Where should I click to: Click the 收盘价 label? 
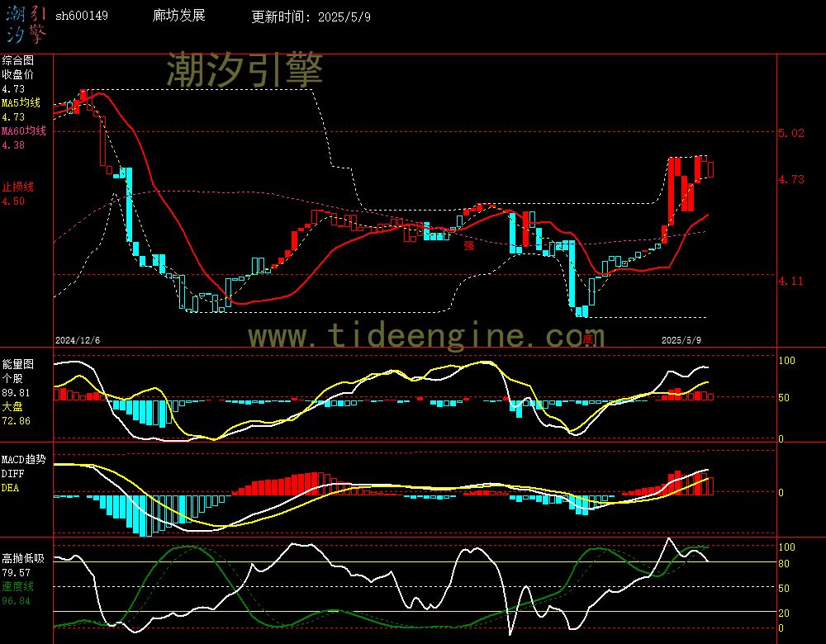[17, 75]
